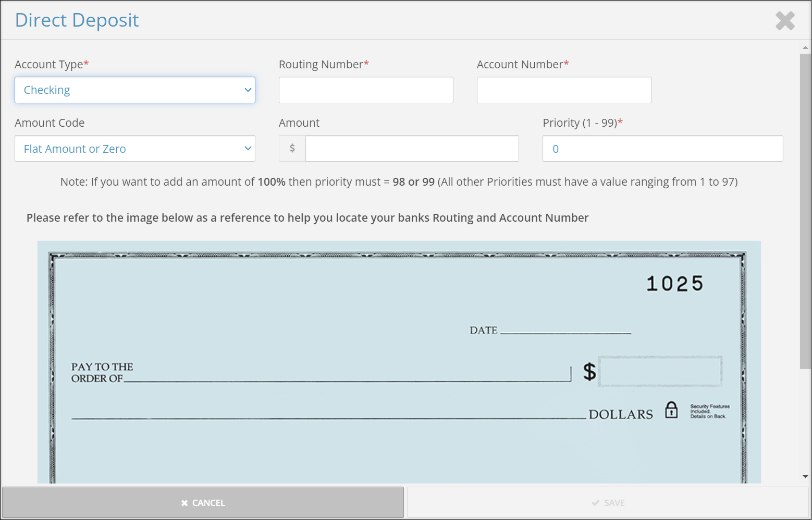Click the Priority field showing 0
The width and height of the screenshot is (812, 520).
(662, 148)
